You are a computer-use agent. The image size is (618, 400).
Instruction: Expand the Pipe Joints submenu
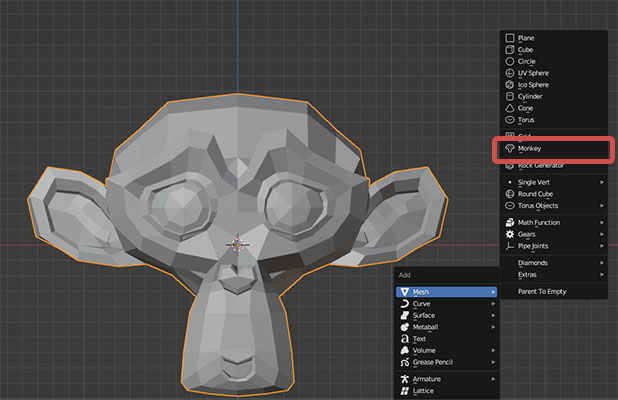554,246
